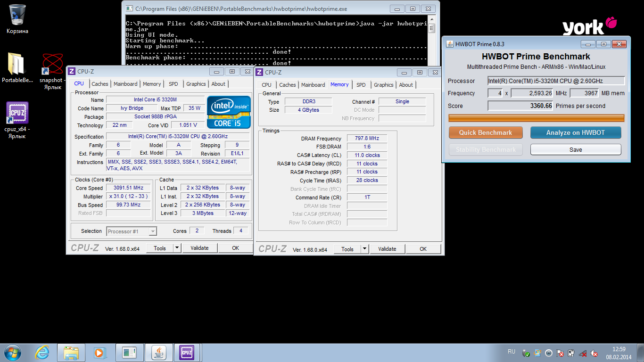Click the power plug tray icon

click(571, 353)
